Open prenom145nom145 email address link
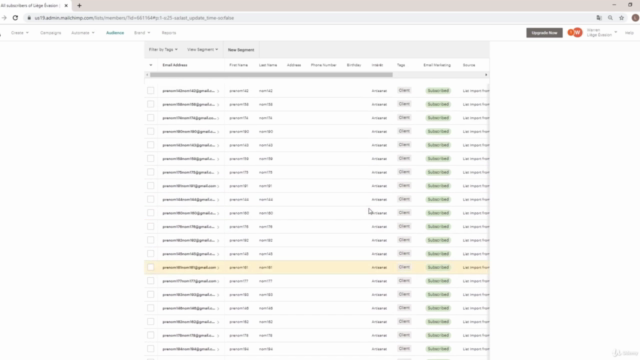The image size is (640, 360). tap(189, 254)
